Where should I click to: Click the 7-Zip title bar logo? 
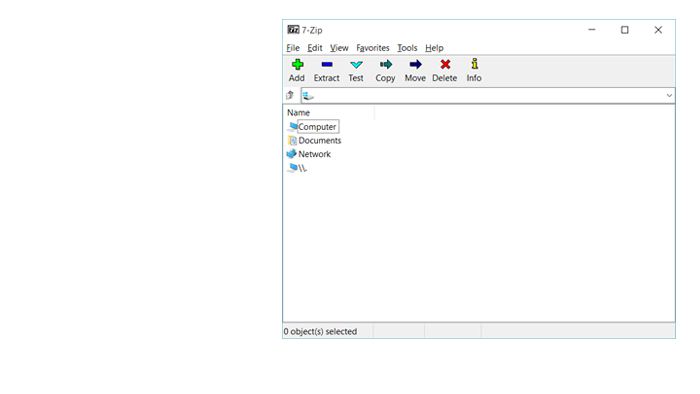pyautogui.click(x=293, y=30)
